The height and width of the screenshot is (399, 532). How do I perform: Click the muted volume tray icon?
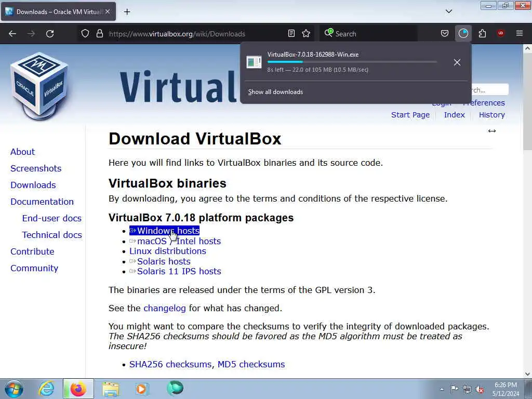[480, 389]
